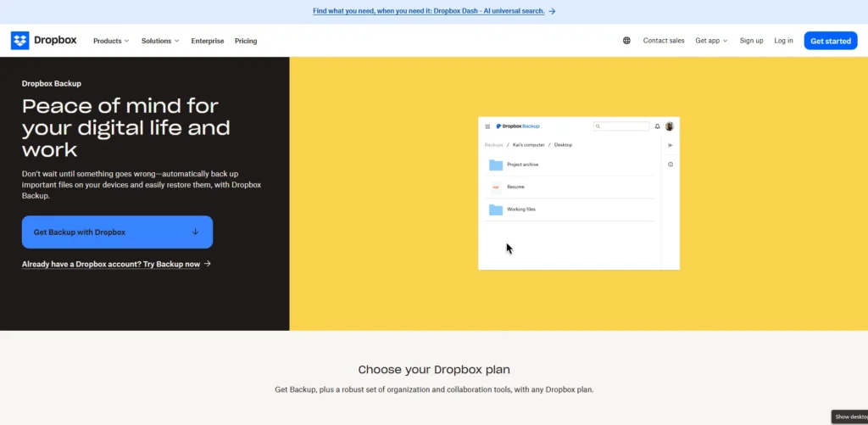The width and height of the screenshot is (868, 425).
Task: Click the Peace of mind headline
Action: 126,127
